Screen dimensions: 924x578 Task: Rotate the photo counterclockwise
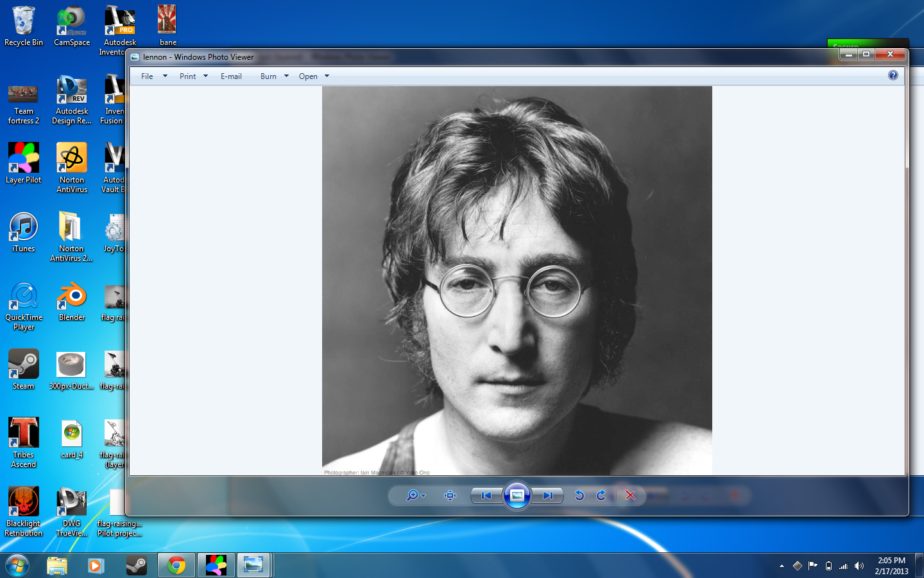(x=579, y=495)
